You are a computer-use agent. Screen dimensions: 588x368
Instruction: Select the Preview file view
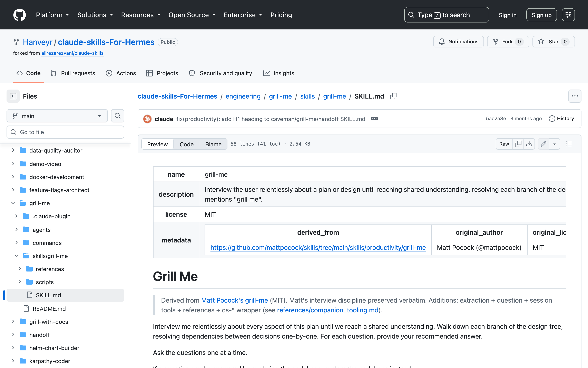click(157, 144)
